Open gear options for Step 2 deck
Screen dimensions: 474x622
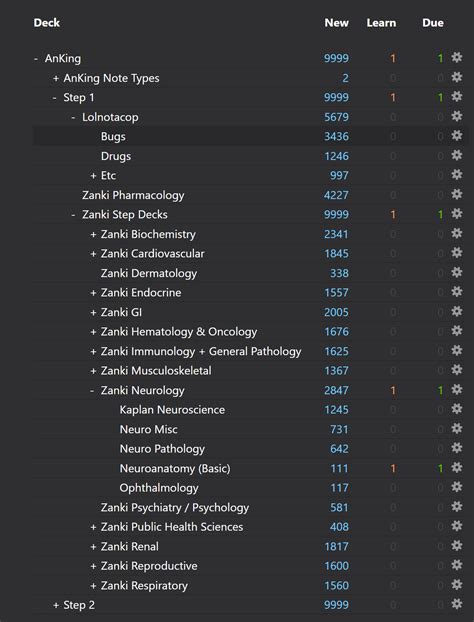pyautogui.click(x=457, y=605)
